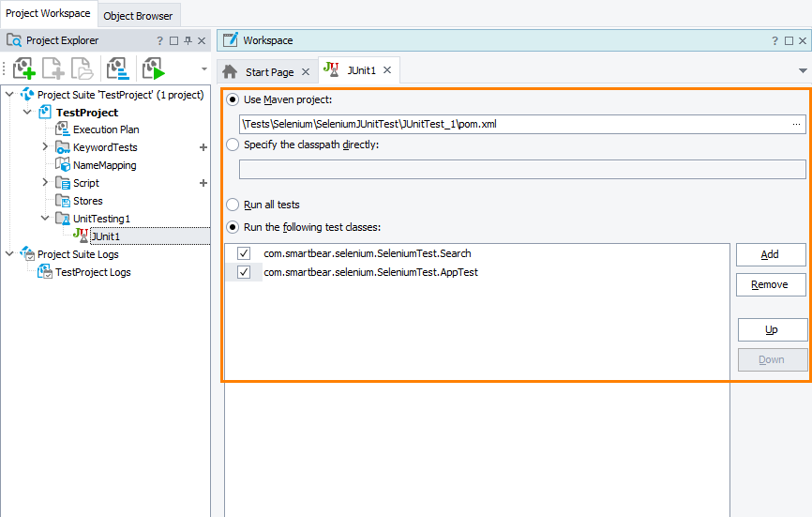Click the classpath text input field
812x517 pixels.
[x=522, y=169]
